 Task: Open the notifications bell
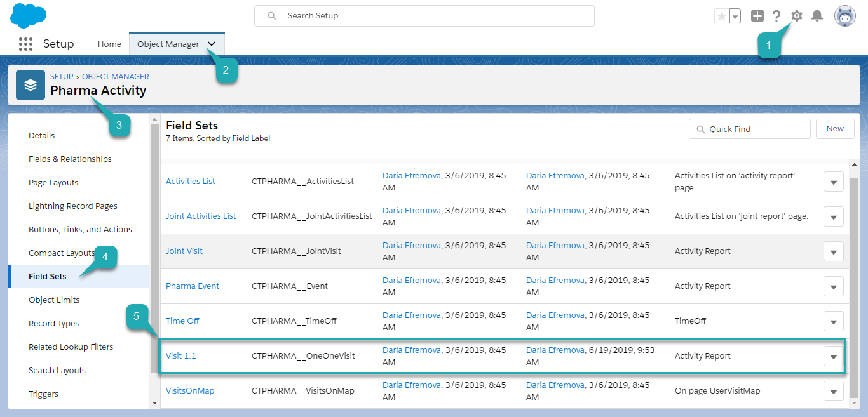[817, 17]
